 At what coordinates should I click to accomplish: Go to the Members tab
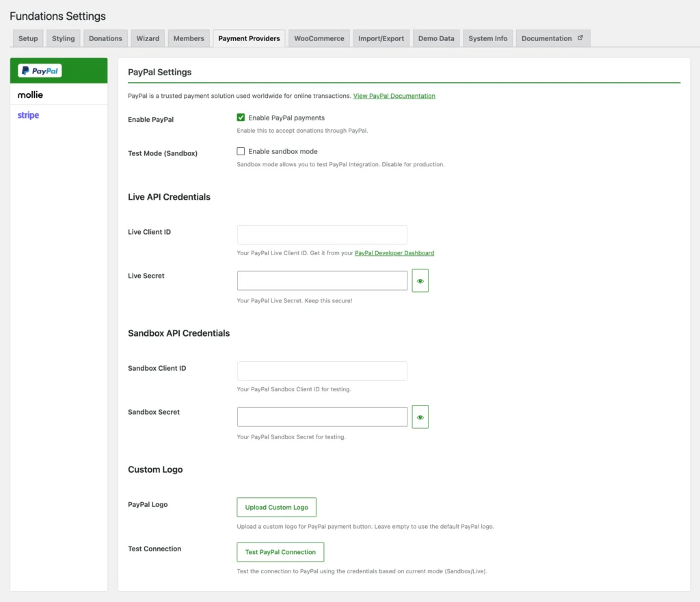point(189,38)
